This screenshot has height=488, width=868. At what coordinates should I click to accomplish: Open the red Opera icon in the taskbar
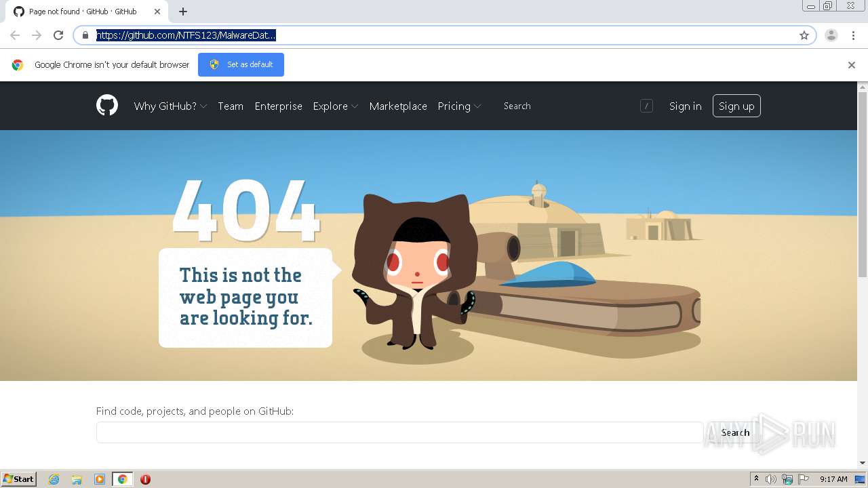(x=145, y=479)
